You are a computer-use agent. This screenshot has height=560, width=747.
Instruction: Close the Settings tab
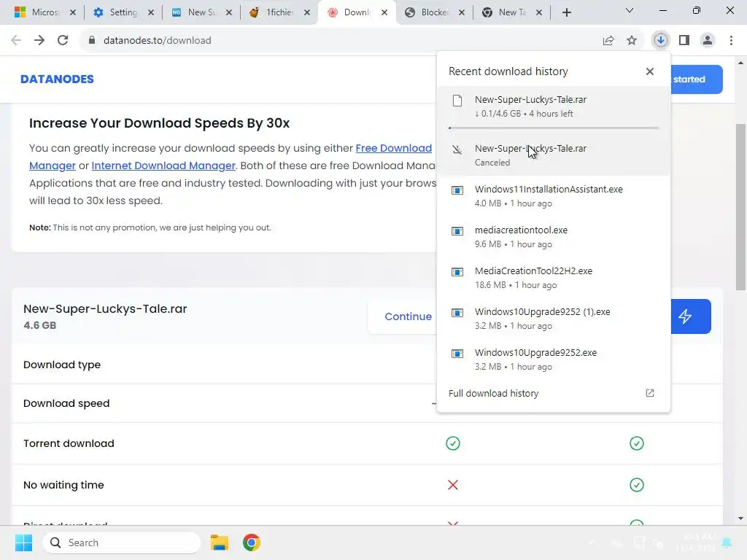coord(151,12)
